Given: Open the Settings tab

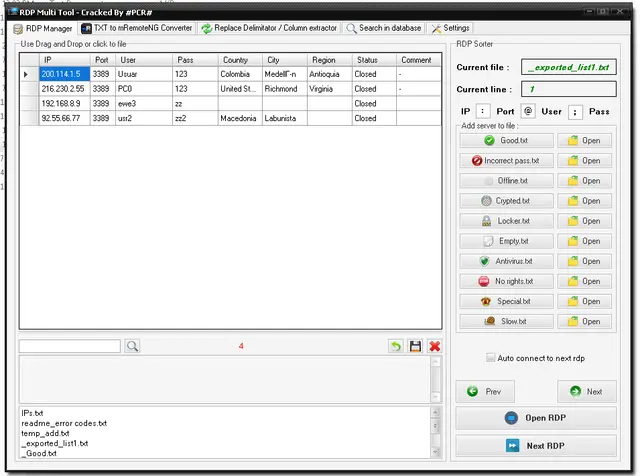Looking at the screenshot, I should (x=450, y=28).
